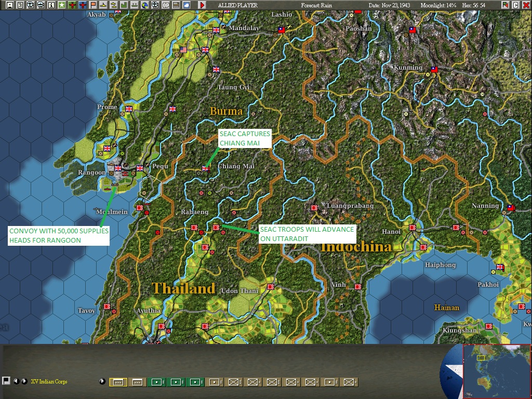Select the Japanese unit at Ayuthia

click(x=162, y=326)
